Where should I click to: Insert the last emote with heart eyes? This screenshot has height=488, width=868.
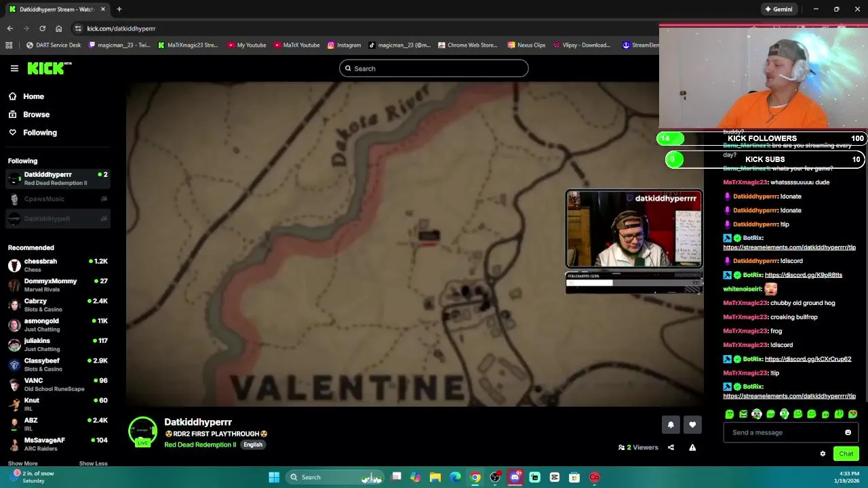click(852, 414)
